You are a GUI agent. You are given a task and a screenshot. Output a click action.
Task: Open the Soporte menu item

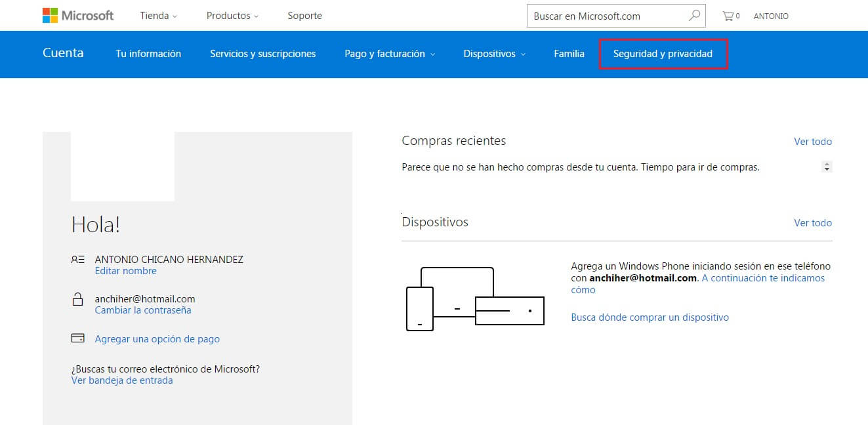pos(304,16)
